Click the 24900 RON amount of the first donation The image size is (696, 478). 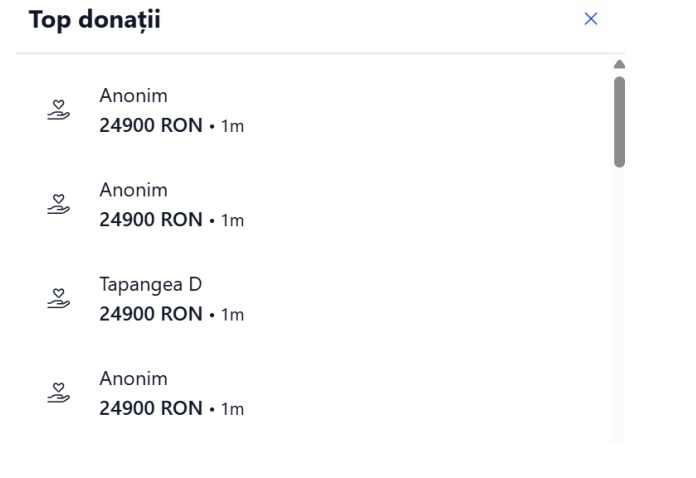[150, 126]
